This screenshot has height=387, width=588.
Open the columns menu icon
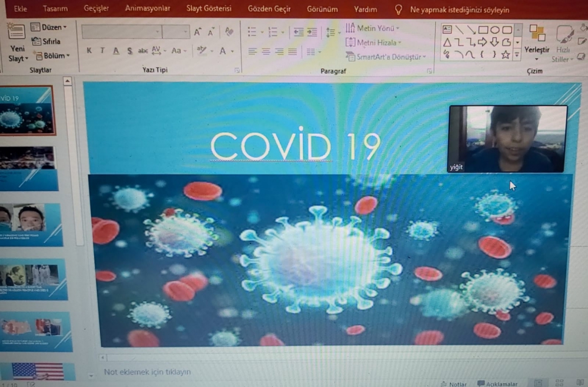click(313, 52)
